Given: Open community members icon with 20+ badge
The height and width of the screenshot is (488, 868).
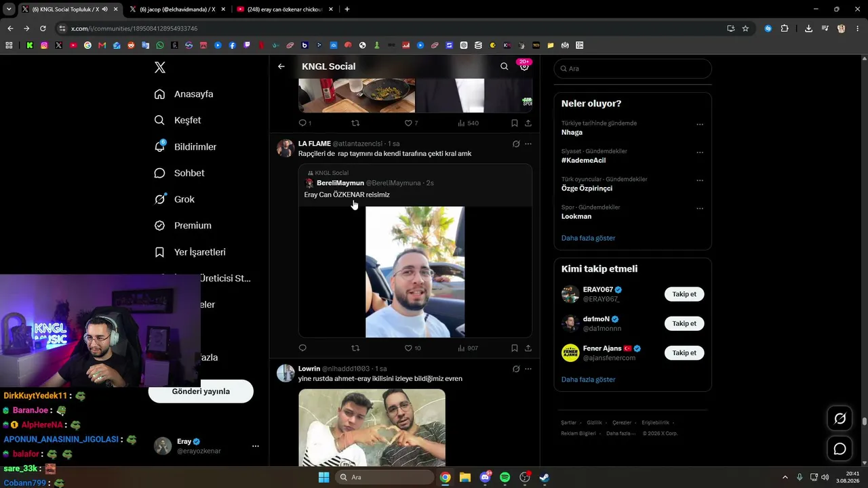Looking at the screenshot, I should [524, 66].
